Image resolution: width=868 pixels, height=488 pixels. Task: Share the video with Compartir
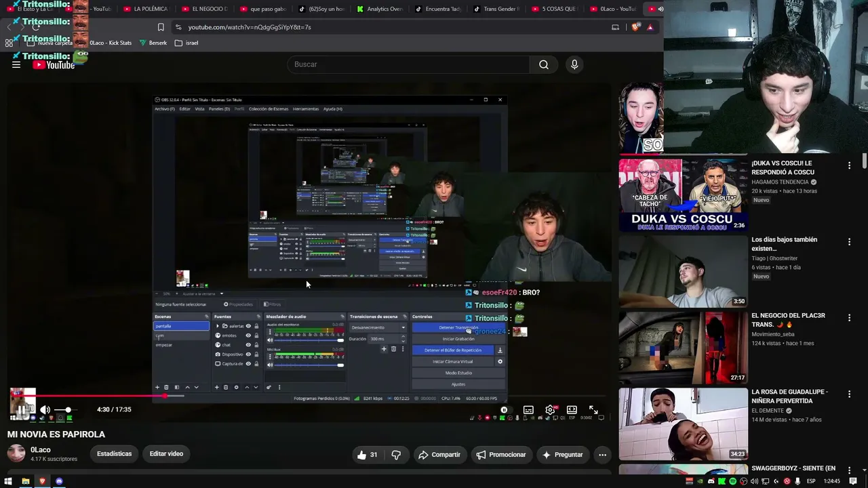(439, 455)
